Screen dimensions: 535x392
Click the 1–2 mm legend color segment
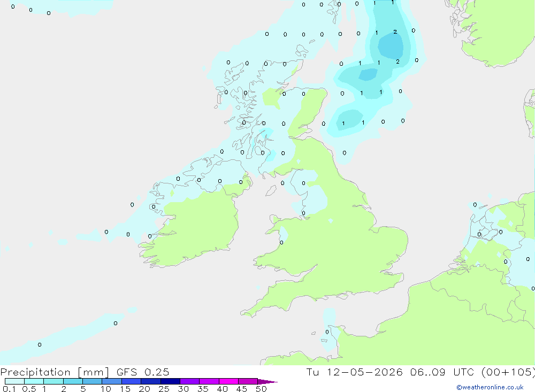coord(53,381)
